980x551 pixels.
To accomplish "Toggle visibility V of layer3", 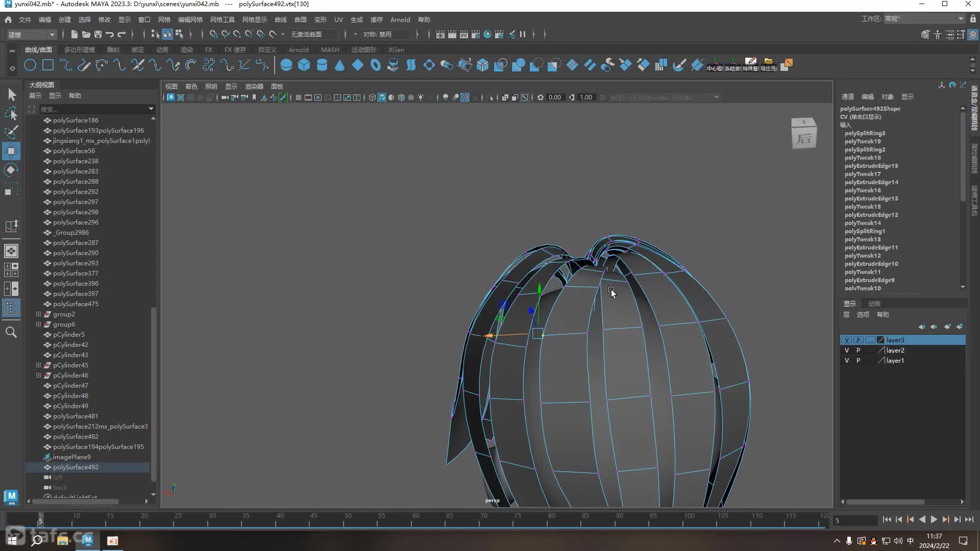I will click(847, 340).
